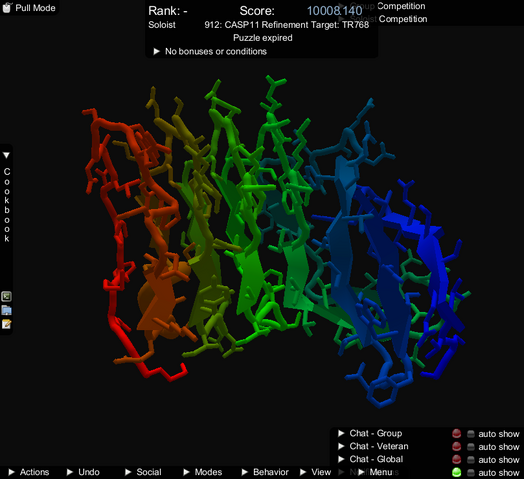Toggle auto show for Chat - Global
The height and width of the screenshot is (479, 524).
[x=471, y=460]
